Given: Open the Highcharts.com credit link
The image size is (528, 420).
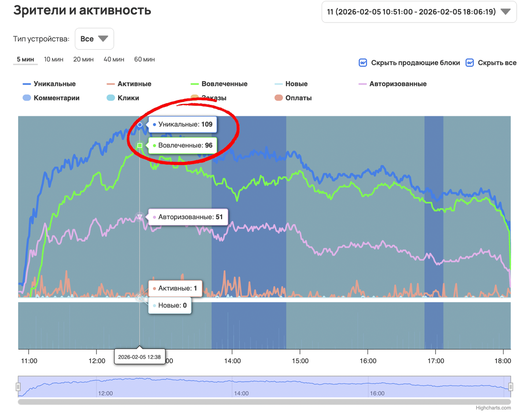Looking at the screenshot, I should pos(493,408).
